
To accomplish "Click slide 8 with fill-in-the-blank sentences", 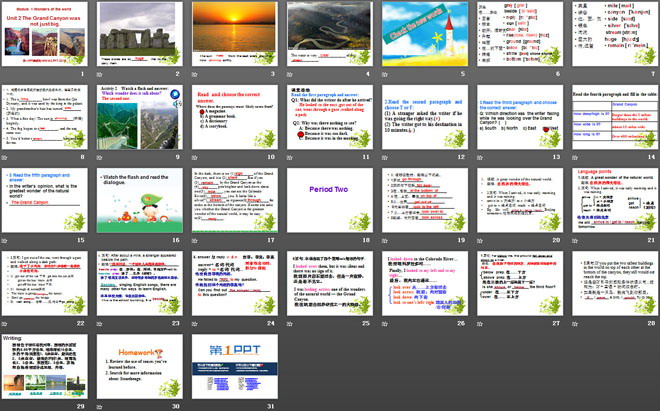I will click(47, 120).
